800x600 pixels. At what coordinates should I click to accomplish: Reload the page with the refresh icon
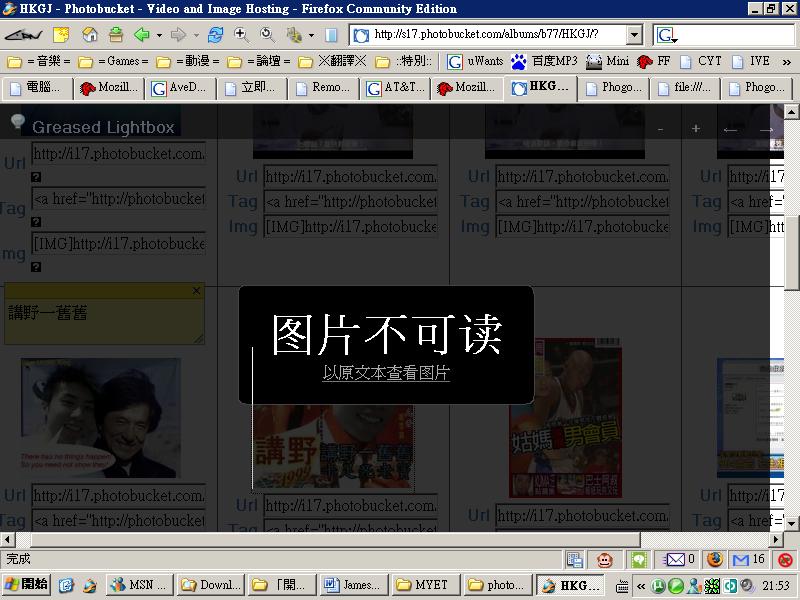coord(215,35)
